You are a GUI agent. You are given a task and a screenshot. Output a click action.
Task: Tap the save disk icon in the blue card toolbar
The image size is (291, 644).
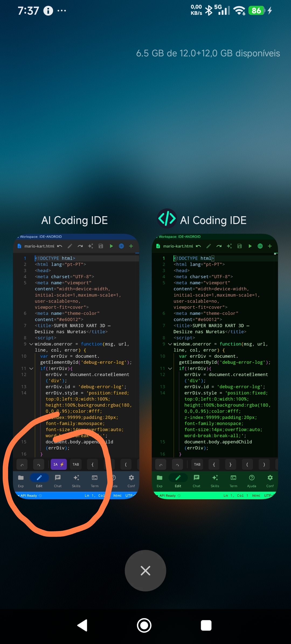[x=101, y=246]
